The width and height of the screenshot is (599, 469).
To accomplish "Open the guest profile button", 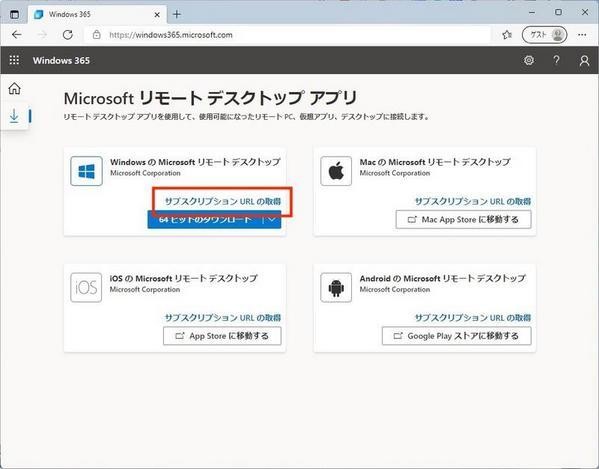I will click(544, 35).
